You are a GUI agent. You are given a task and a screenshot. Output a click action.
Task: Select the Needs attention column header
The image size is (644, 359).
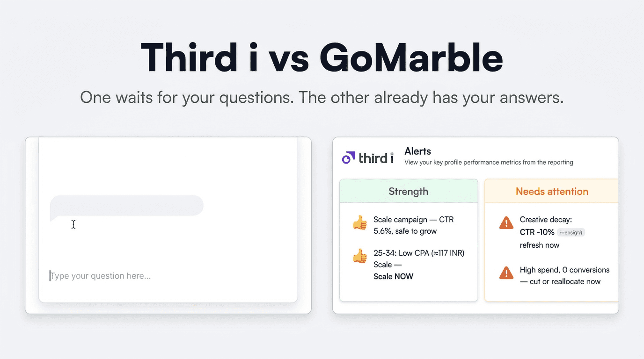pyautogui.click(x=552, y=191)
